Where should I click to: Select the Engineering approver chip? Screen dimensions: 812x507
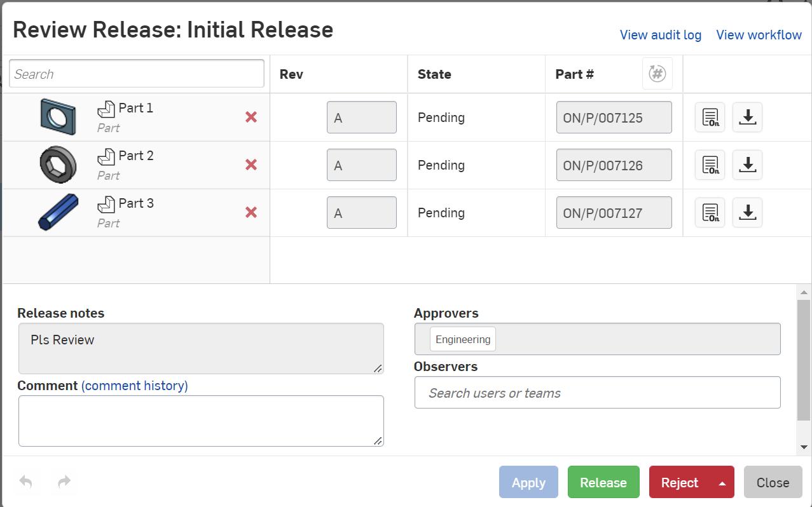(x=462, y=339)
